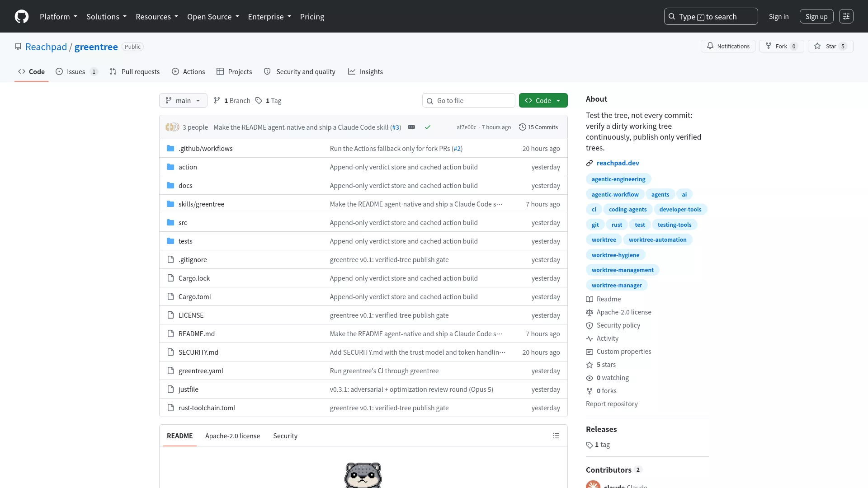
Task: Open the SECURITY.md file
Action: point(198,352)
